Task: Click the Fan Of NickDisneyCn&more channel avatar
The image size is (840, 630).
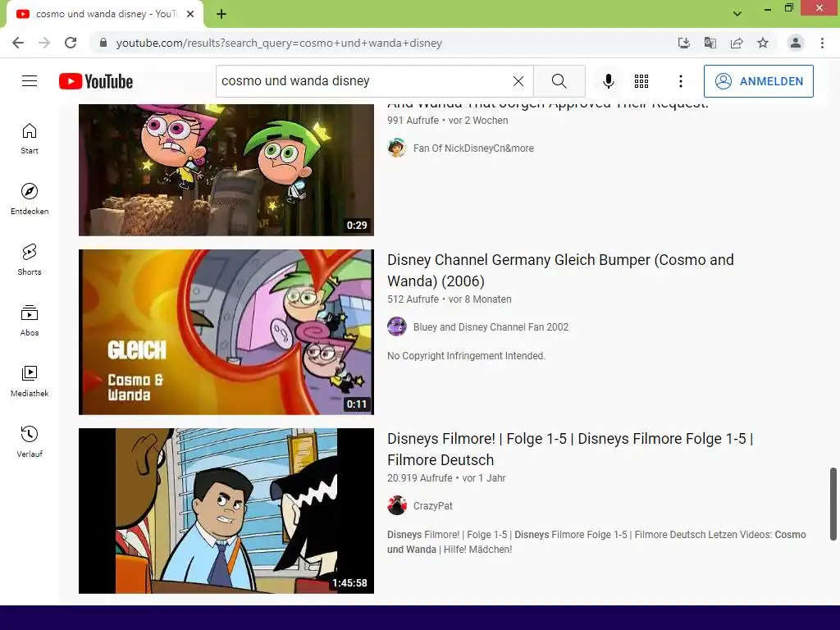Action: click(x=397, y=148)
